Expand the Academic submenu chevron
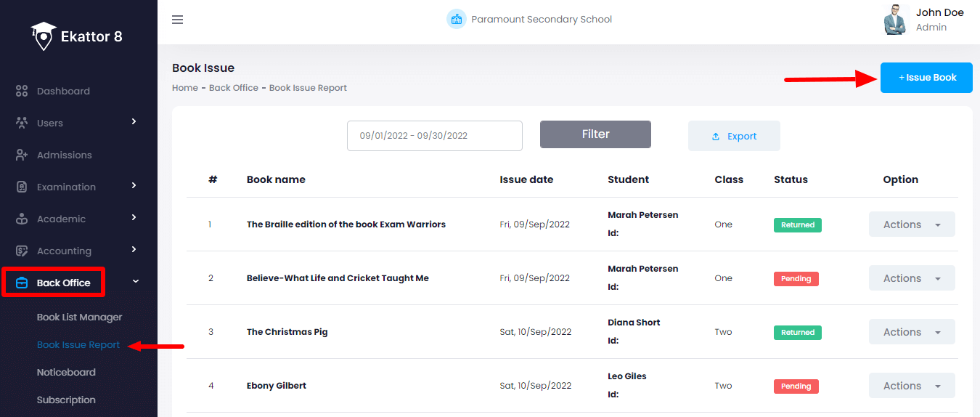 coord(134,217)
